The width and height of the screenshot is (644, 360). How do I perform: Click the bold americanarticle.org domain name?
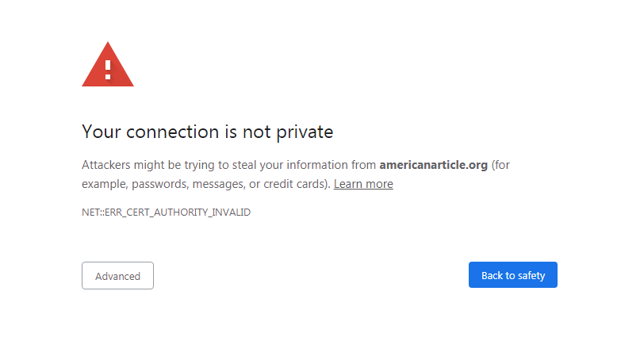pos(433,165)
